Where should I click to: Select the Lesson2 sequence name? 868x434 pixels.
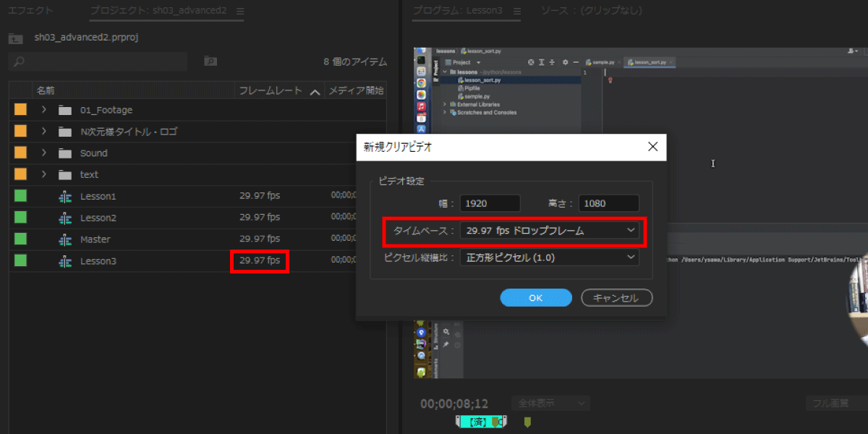[98, 218]
